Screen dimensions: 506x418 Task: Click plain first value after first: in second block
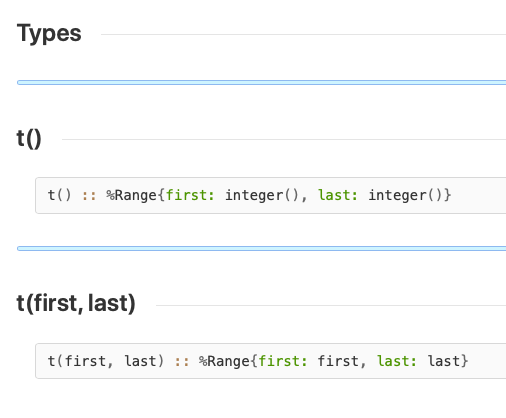click(338, 361)
